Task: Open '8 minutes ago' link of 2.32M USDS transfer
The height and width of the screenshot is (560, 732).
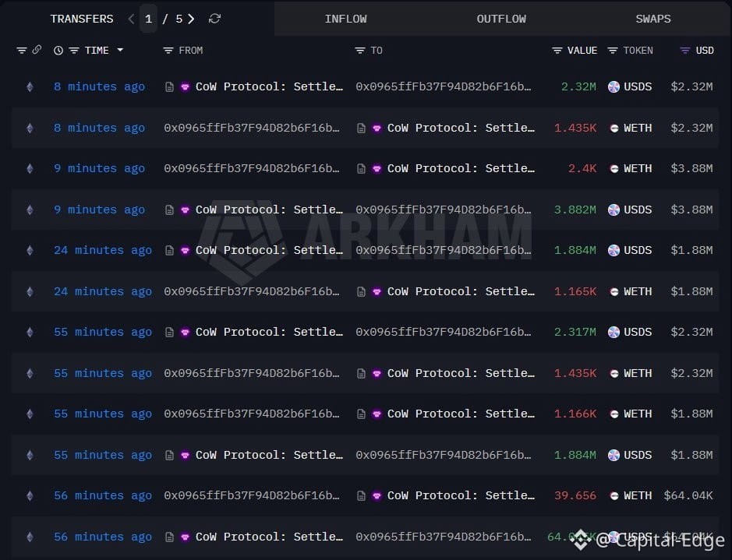Action: pyautogui.click(x=99, y=86)
